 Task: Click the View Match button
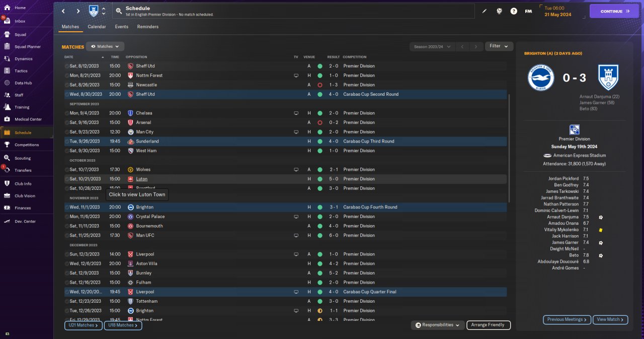click(610, 319)
